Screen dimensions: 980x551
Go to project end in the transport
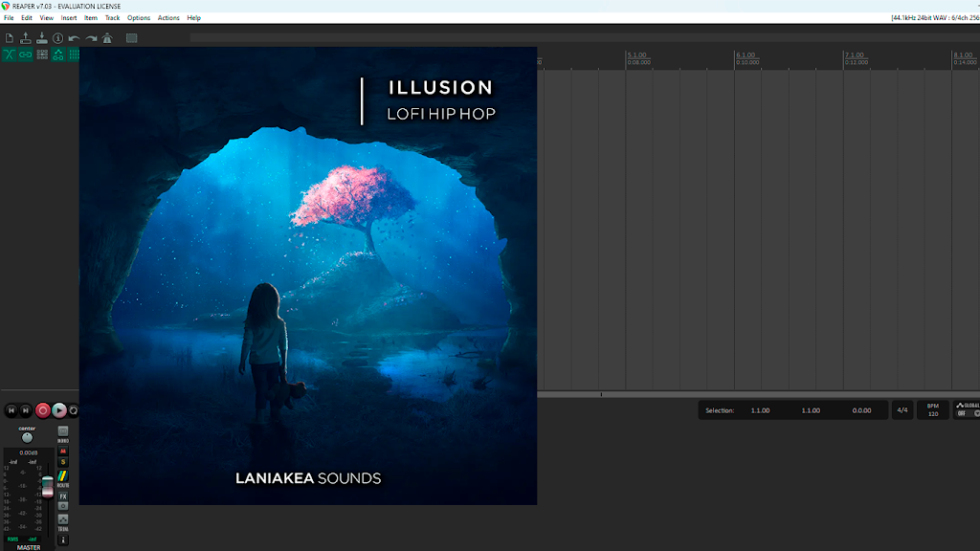26,410
